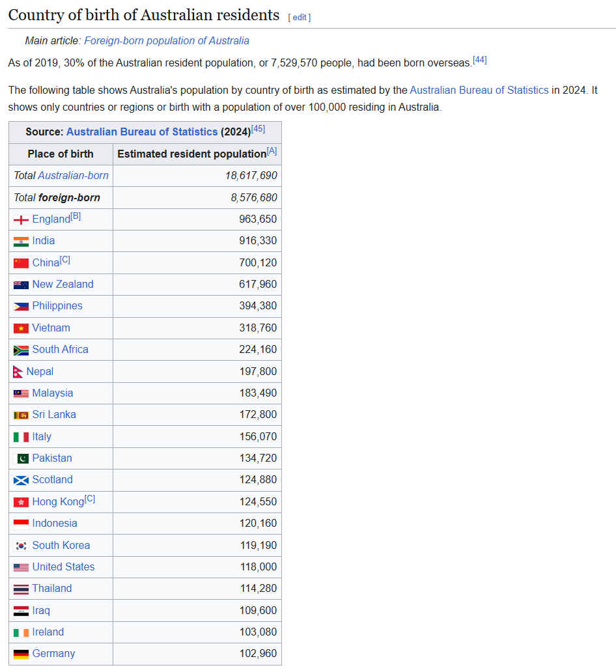
Task: Follow Australian Bureau of Statistics link in paragraph
Action: (479, 90)
